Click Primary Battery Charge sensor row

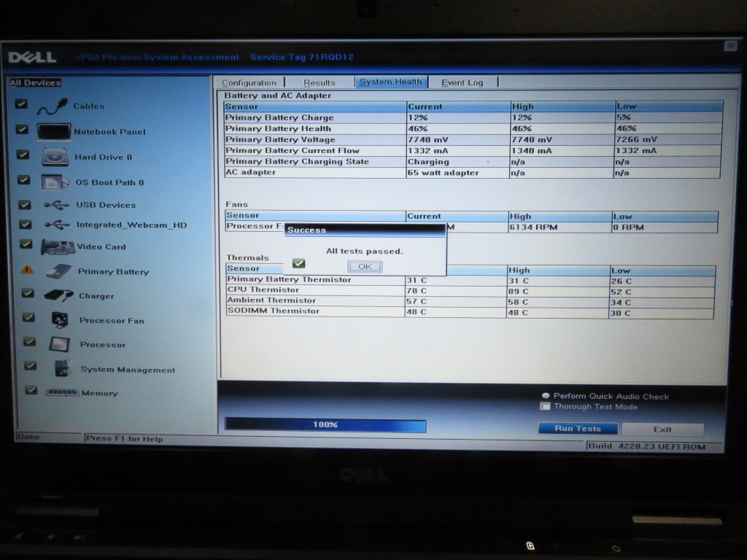coord(473,117)
